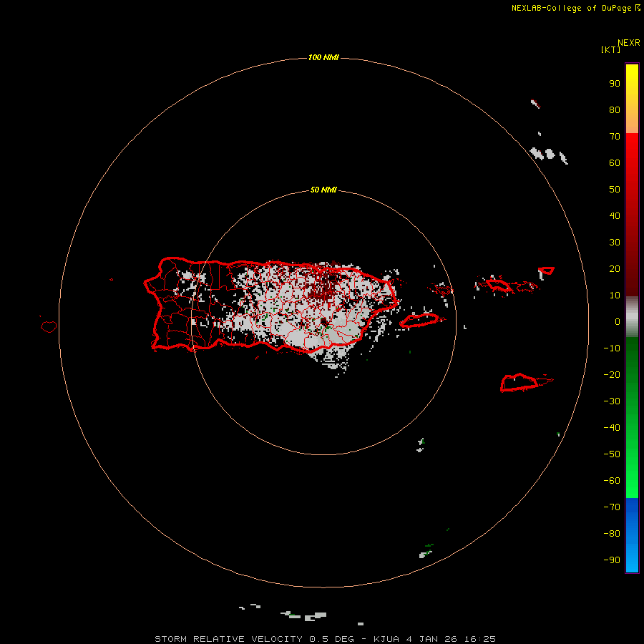Select the 100 NMI range ring label
Screen dimensions: 644x644
(323, 57)
